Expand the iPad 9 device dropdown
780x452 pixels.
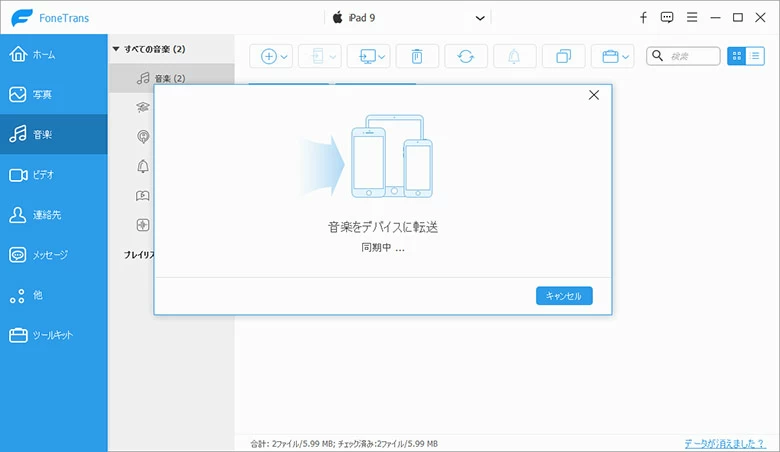(x=481, y=18)
